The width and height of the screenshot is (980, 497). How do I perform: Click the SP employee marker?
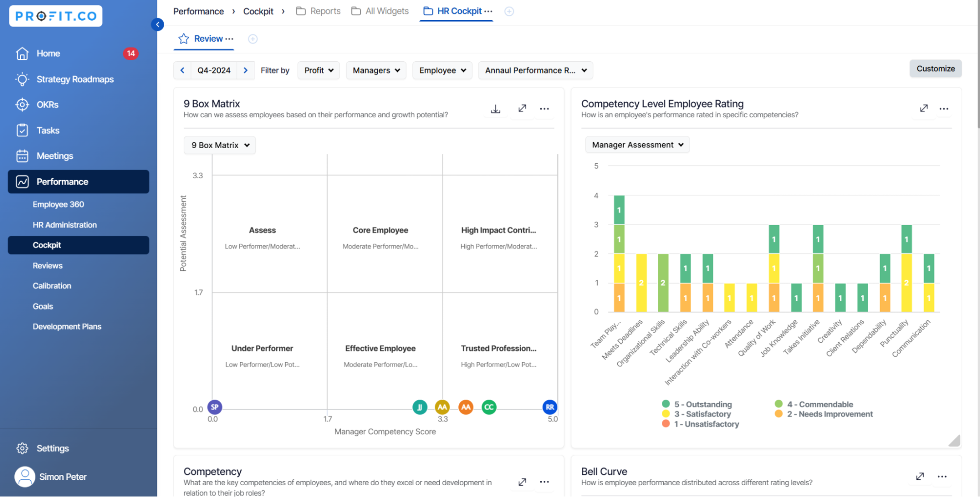215,407
